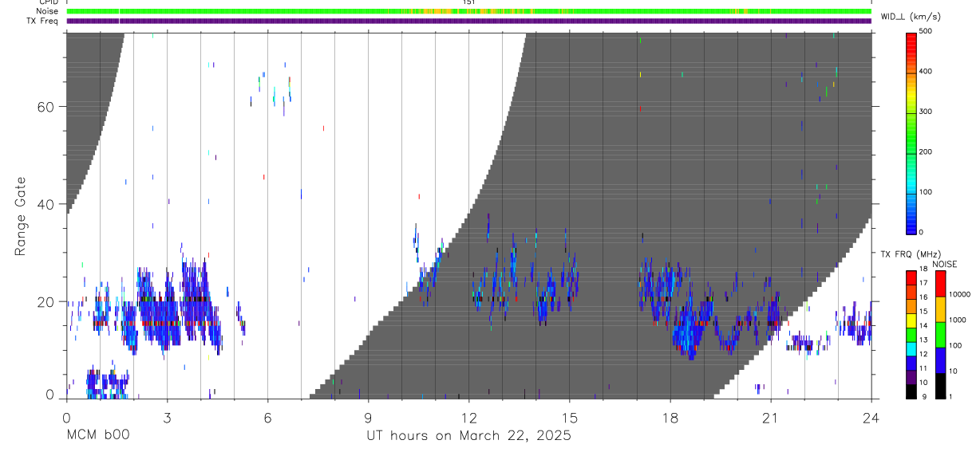Click the green Noise strip above the plot
This screenshot has height=452, width=980.
468,11
